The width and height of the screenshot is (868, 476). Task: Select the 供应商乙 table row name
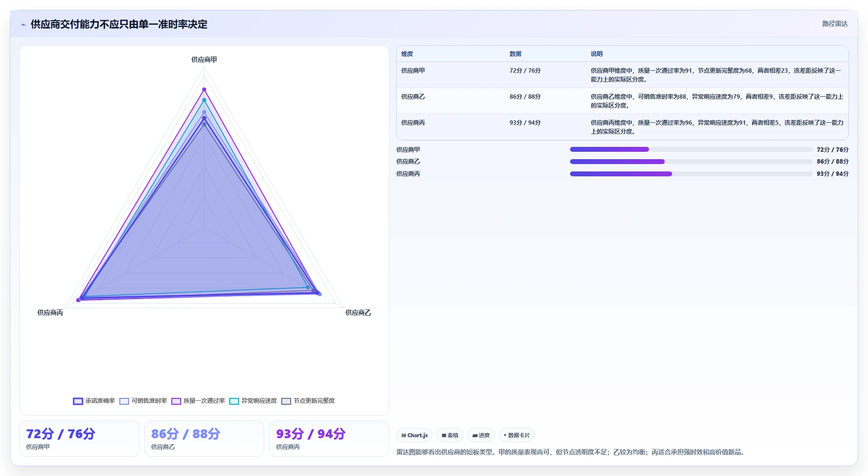pos(413,97)
